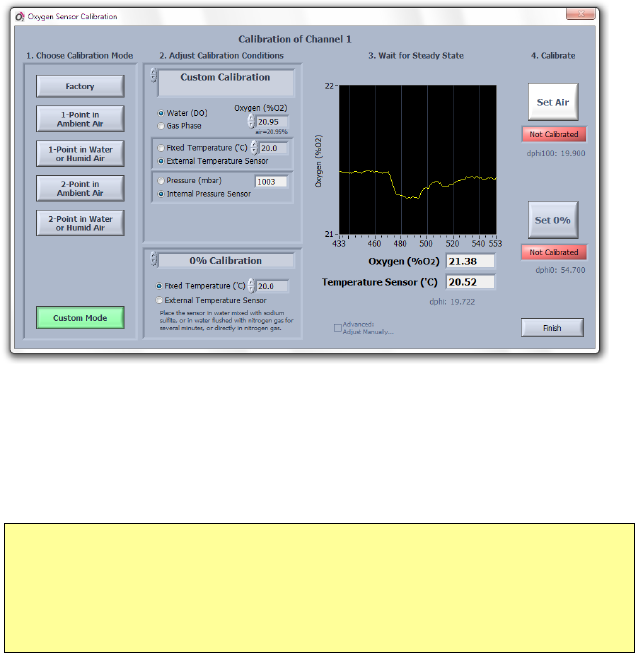Screen dimensions: 635x653
Task: Click the dphi100: 19.900 text
Action: click(556, 153)
